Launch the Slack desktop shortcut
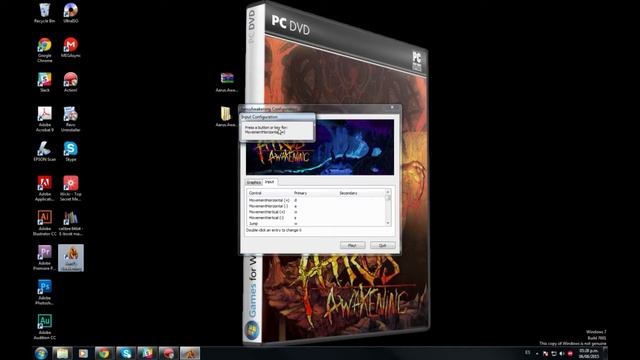 44,82
